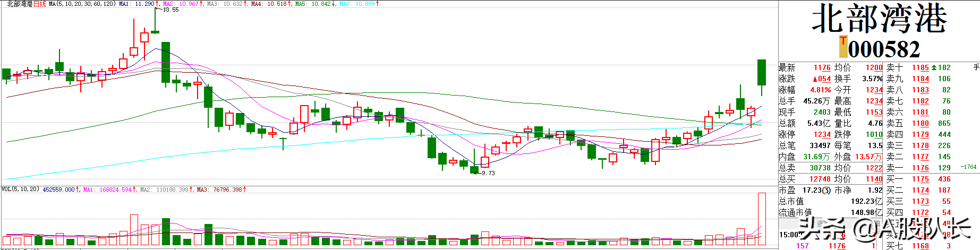The image size is (980, 250).
Task: Click the 买二 price 1174
Action: (921, 190)
